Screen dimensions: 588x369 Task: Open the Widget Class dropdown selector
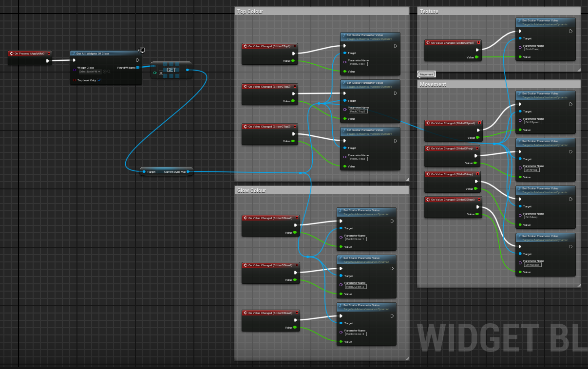pos(90,72)
